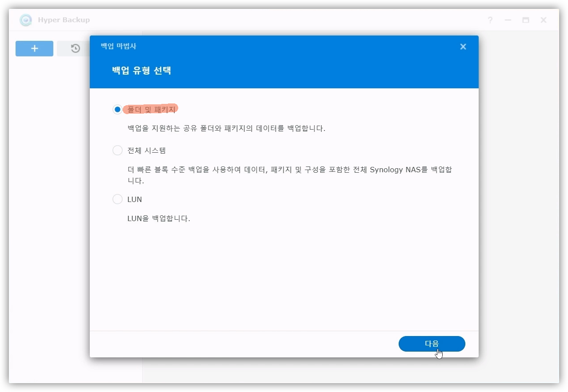Maximize the Hyper Backup window
Screen dimensions: 568x392
[526, 20]
